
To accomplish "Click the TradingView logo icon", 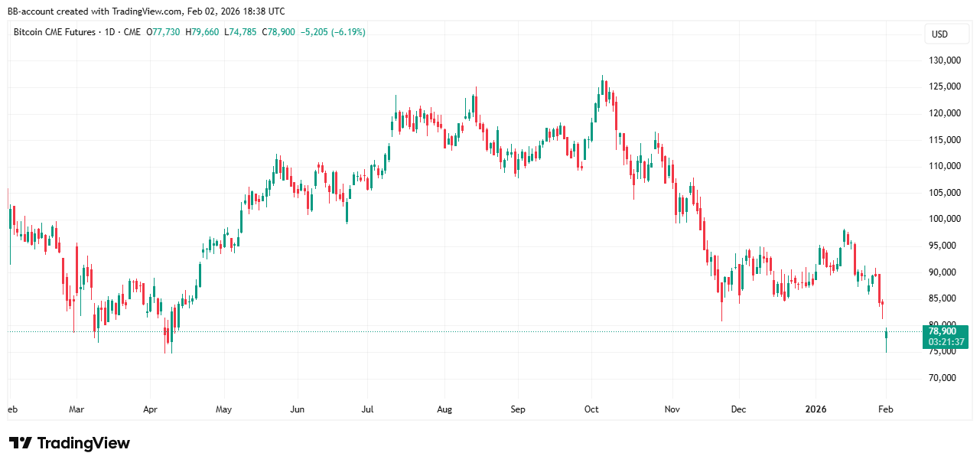I will [x=21, y=443].
